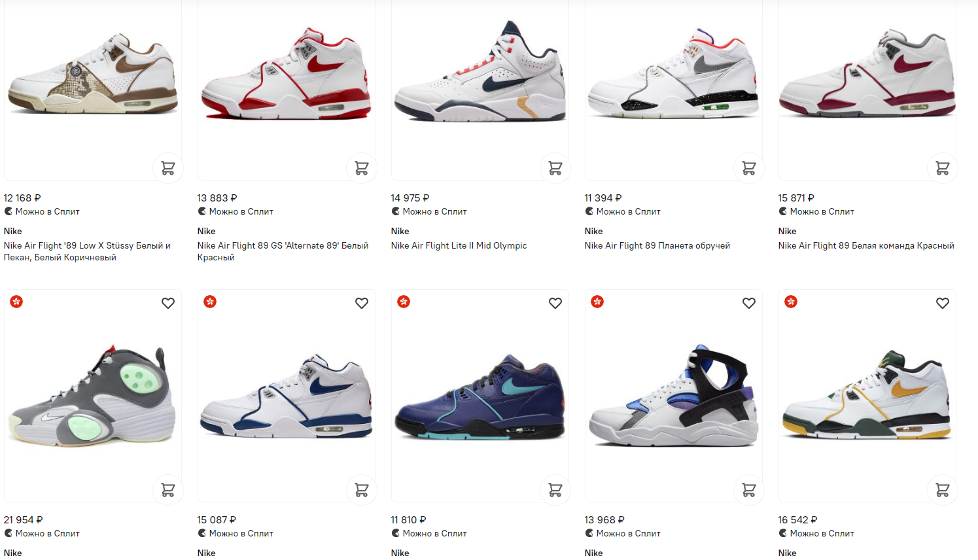This screenshot has height=560, width=978.
Task: Add Alternate 89 red sneaker to cart
Action: click(x=362, y=168)
